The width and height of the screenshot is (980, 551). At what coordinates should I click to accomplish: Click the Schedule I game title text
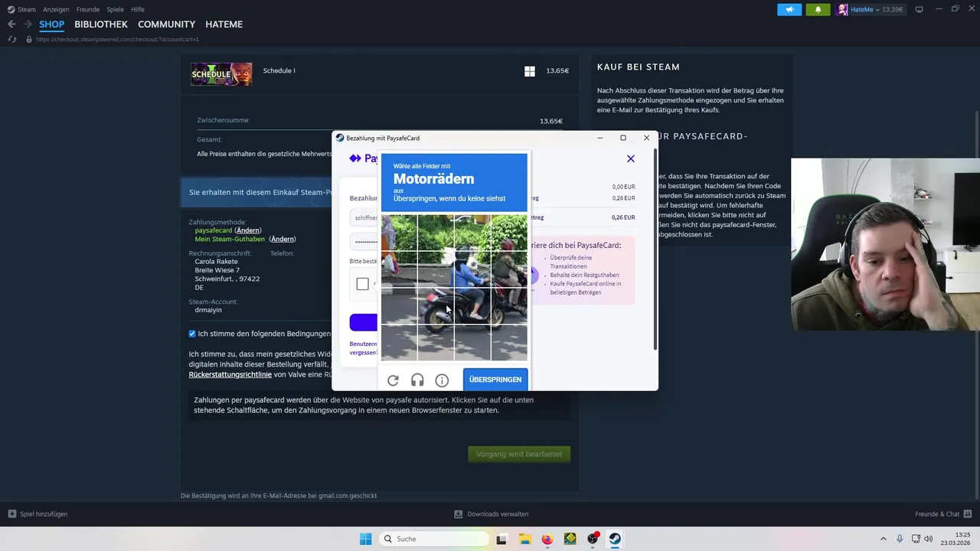pos(279,70)
